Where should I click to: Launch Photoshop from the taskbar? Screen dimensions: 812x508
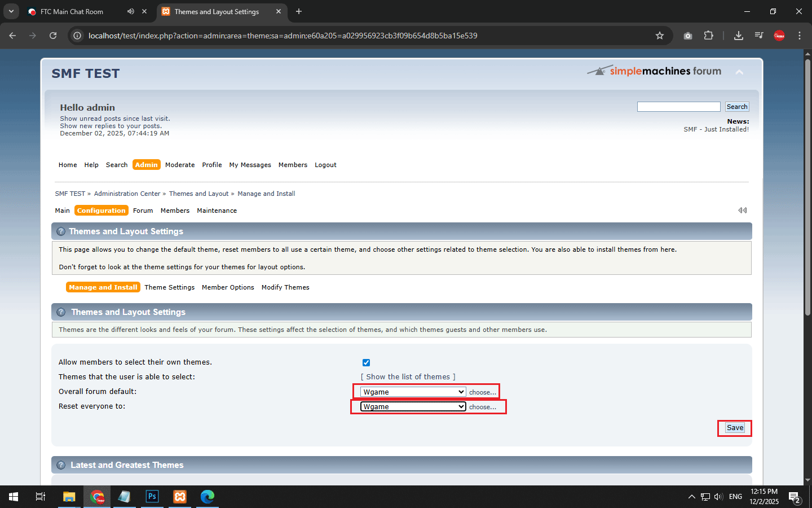(152, 497)
